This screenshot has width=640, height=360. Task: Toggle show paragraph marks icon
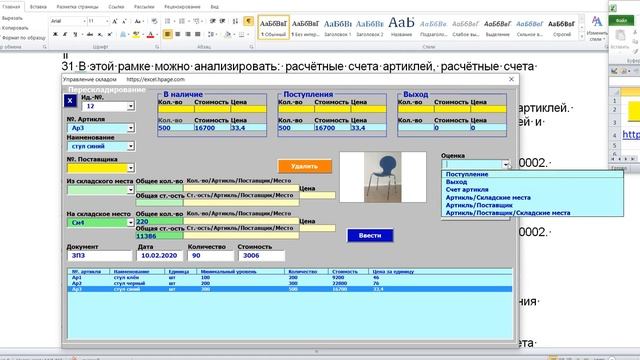pos(248,21)
